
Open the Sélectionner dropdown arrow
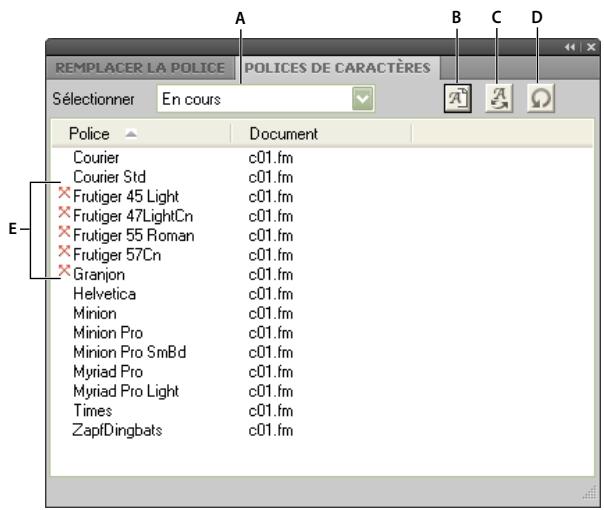pyautogui.click(x=363, y=99)
